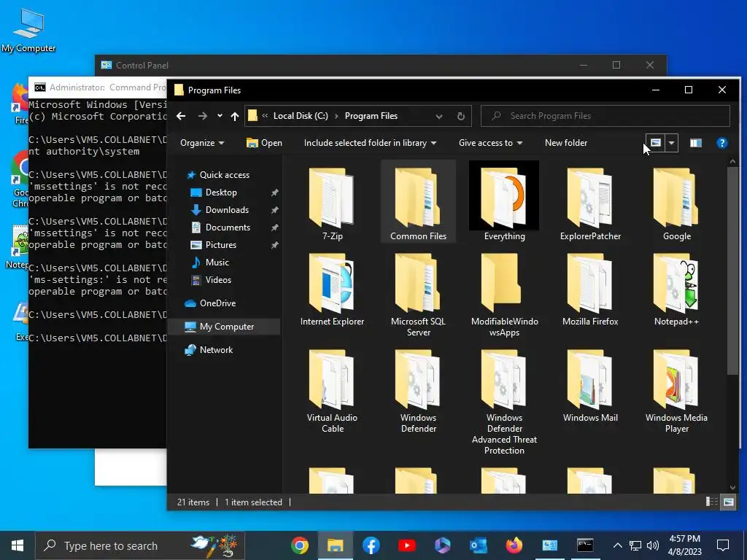Screen dimensions: 747x560
Task: Select the Common Files folder
Action: click(418, 202)
